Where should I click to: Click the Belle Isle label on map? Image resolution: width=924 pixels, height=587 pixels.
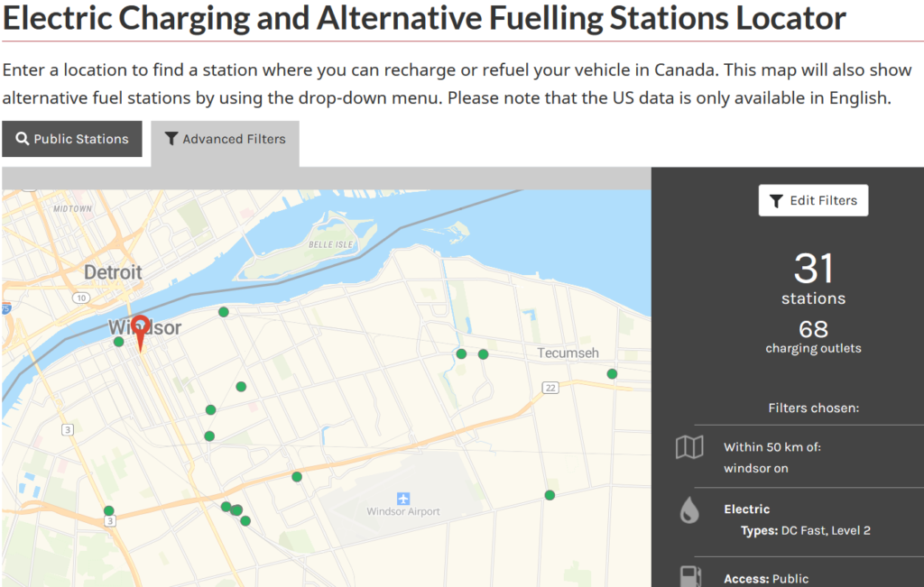click(x=331, y=244)
